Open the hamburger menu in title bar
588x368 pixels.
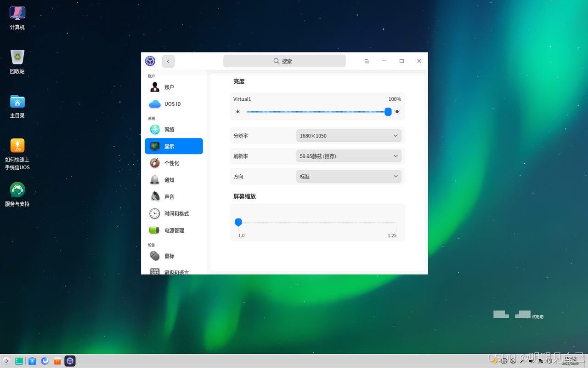tap(367, 61)
